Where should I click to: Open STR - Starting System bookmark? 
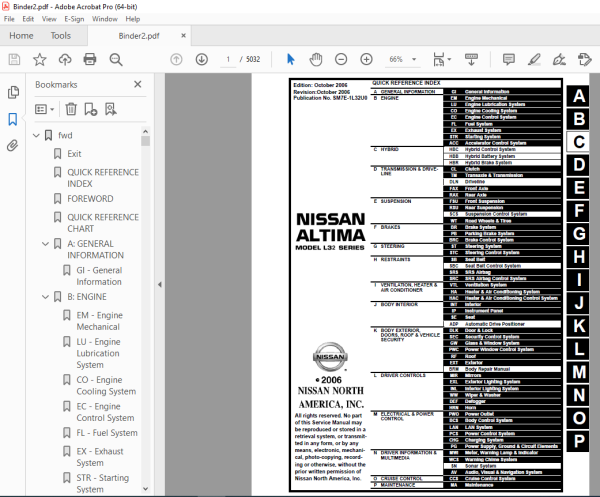103,483
